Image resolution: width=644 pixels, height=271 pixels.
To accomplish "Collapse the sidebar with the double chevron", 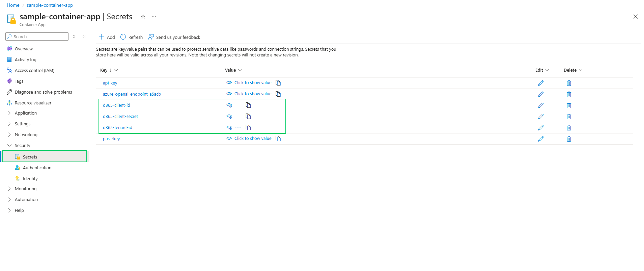I will pos(84,36).
